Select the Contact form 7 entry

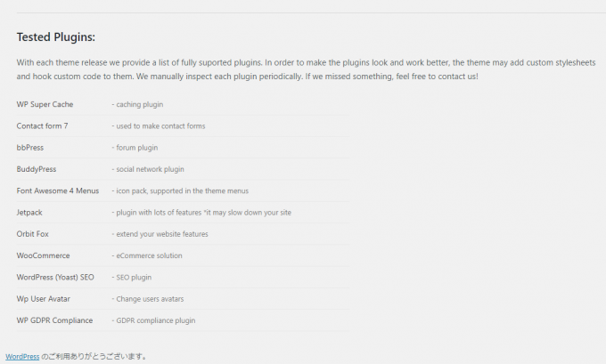[42, 125]
